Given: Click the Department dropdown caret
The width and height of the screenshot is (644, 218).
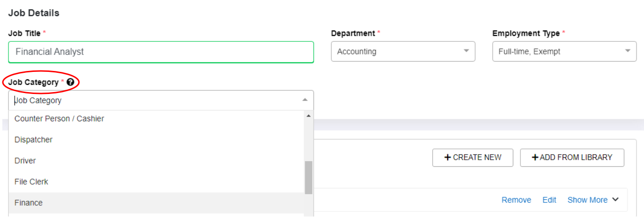Looking at the screenshot, I should point(466,51).
